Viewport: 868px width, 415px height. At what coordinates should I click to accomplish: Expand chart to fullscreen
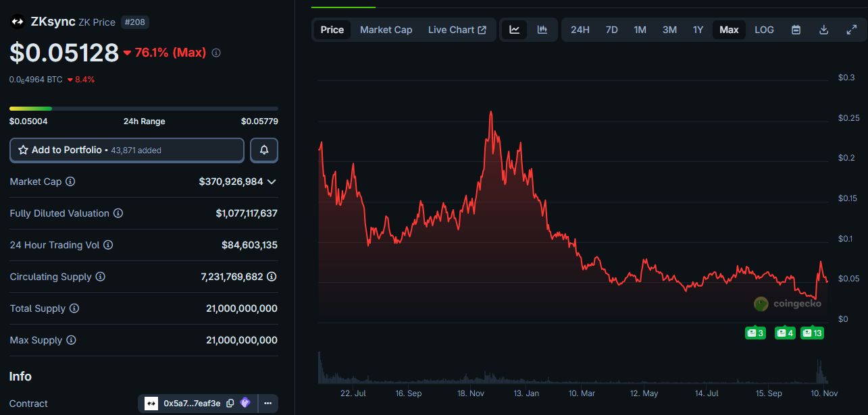851,29
